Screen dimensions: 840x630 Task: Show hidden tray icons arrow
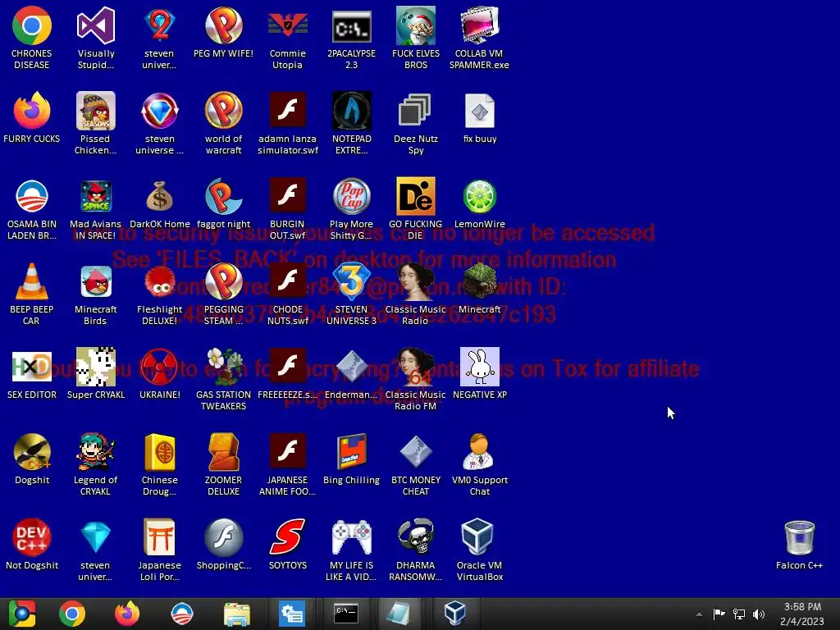(699, 614)
